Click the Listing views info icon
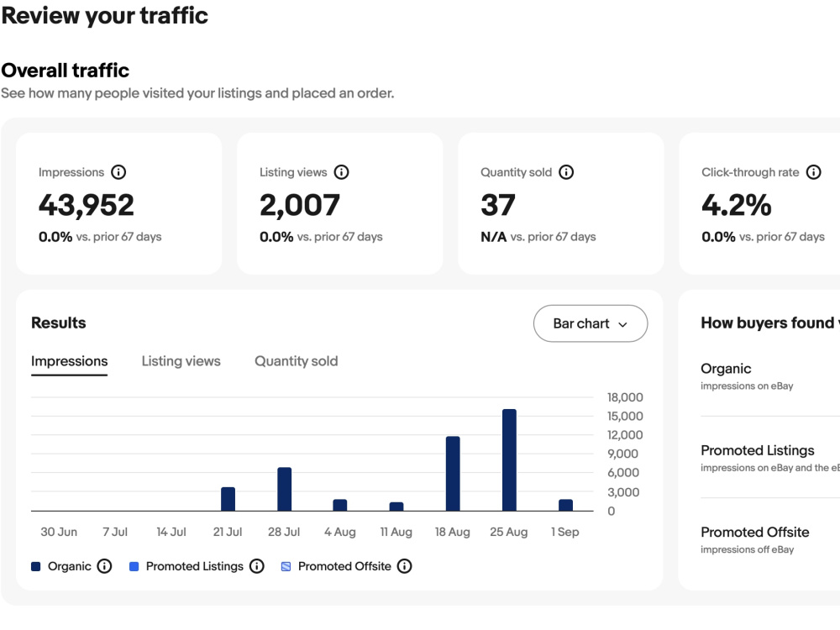840x630 pixels. click(x=341, y=172)
